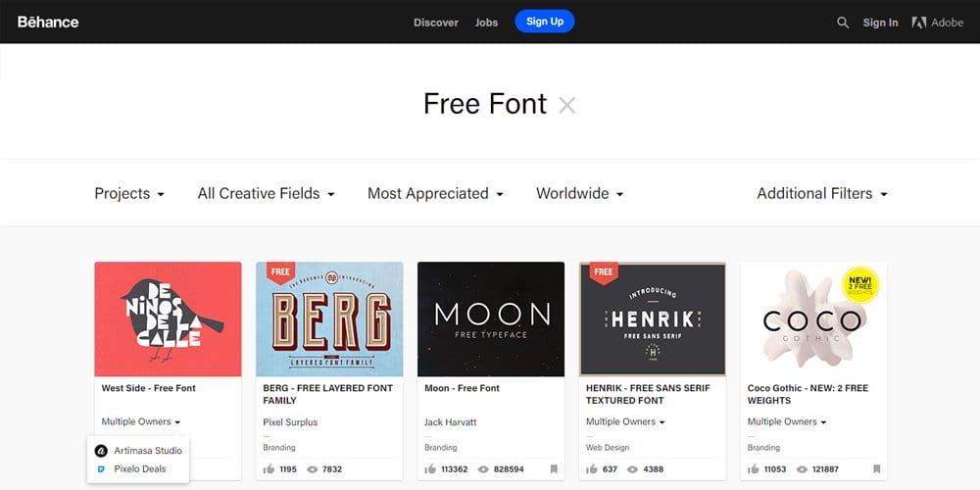
Task: Open the search magnifier icon
Action: [843, 23]
